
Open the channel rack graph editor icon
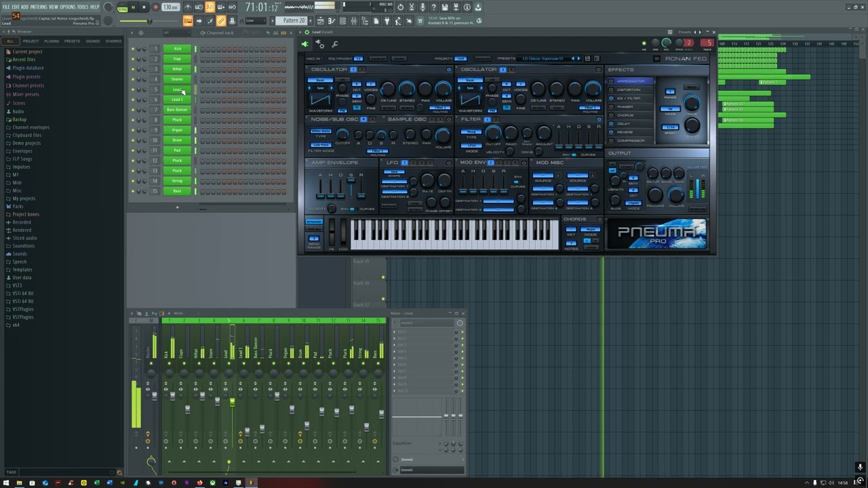coord(275,33)
